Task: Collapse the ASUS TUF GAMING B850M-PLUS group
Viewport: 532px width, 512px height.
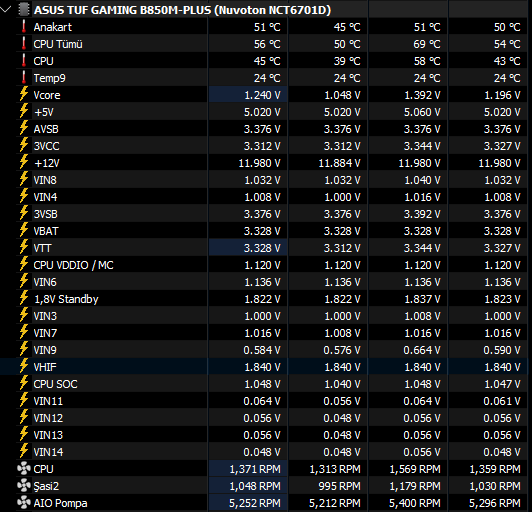Action: pyautogui.click(x=5, y=10)
